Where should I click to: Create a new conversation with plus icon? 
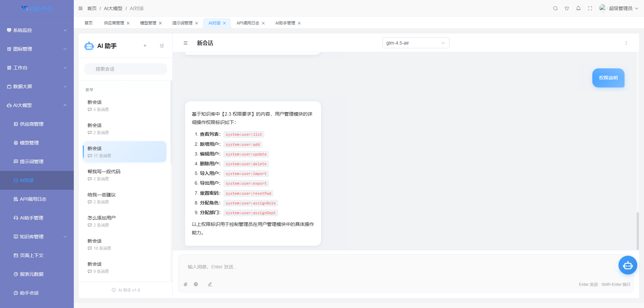click(145, 46)
